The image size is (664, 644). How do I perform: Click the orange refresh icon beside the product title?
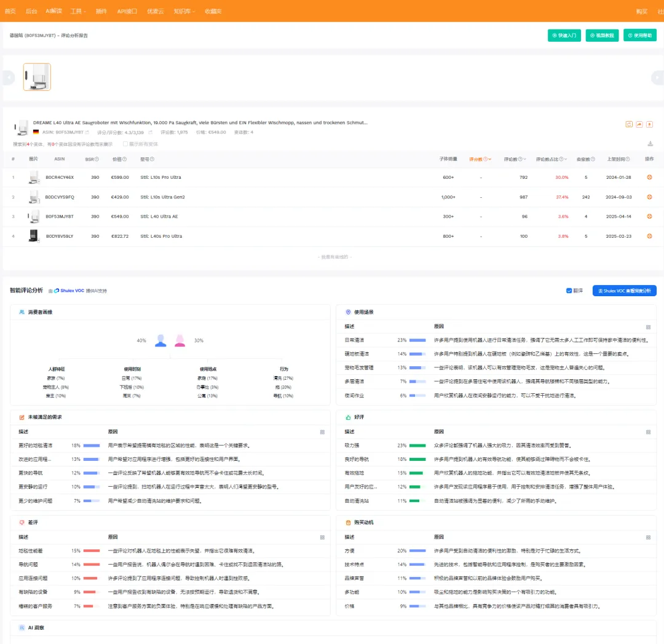coord(629,124)
